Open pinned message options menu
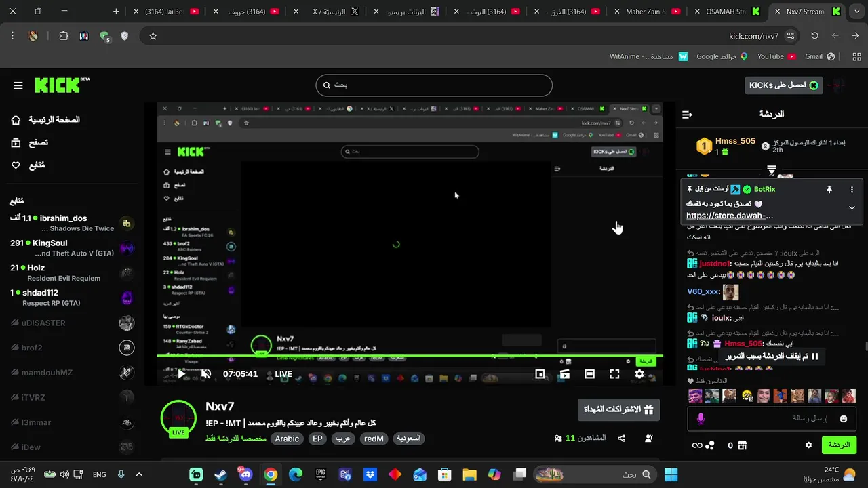Screen dimensions: 868x488 click(852, 190)
